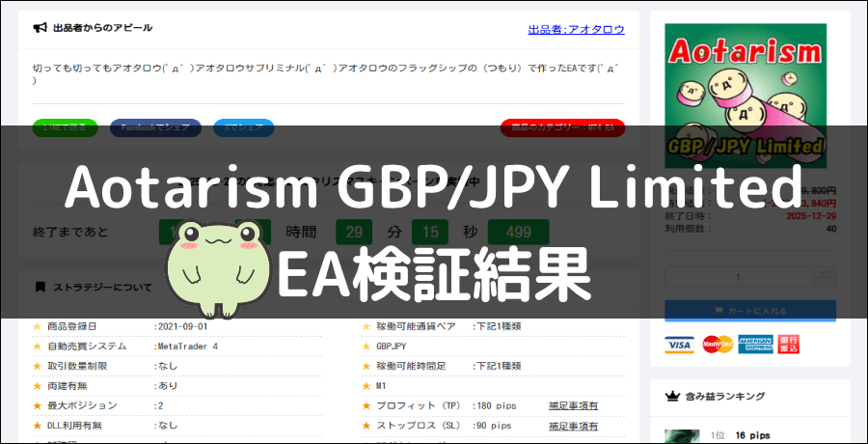The width and height of the screenshot is (868, 444).
Task: Open 補足事項有 link for プロフィット (TP)
Action: point(574,405)
